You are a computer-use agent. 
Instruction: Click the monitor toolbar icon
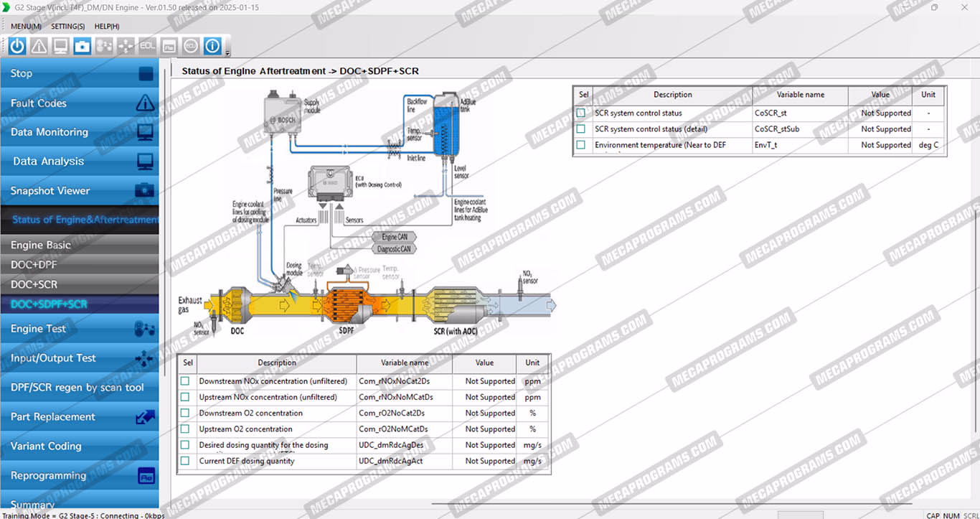pos(61,46)
